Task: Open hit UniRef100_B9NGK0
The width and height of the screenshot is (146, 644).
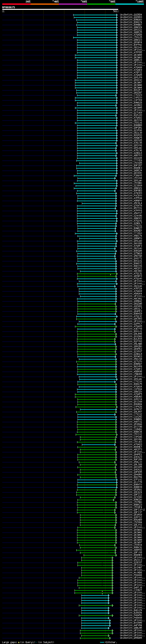Action: pos(131,20)
